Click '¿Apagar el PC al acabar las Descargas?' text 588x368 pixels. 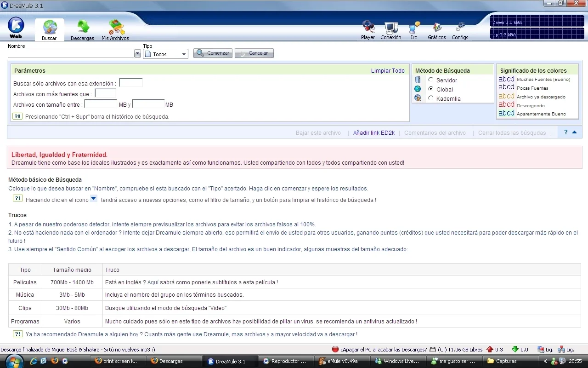point(384,350)
